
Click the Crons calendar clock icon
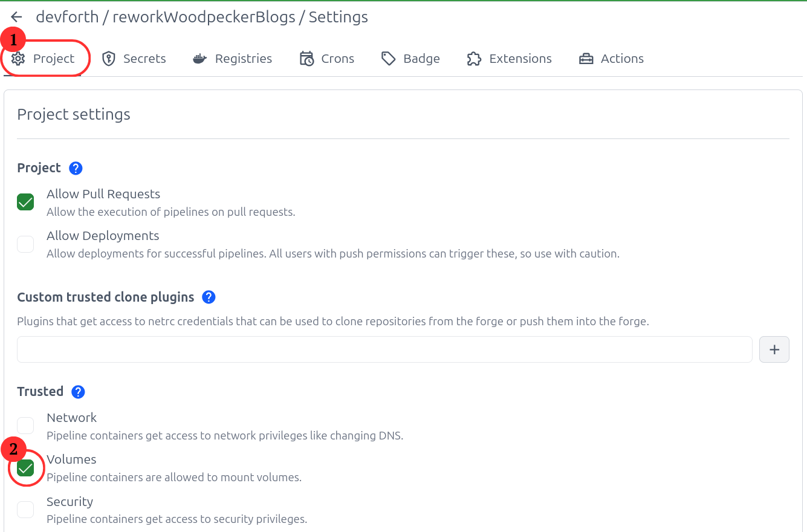tap(307, 59)
